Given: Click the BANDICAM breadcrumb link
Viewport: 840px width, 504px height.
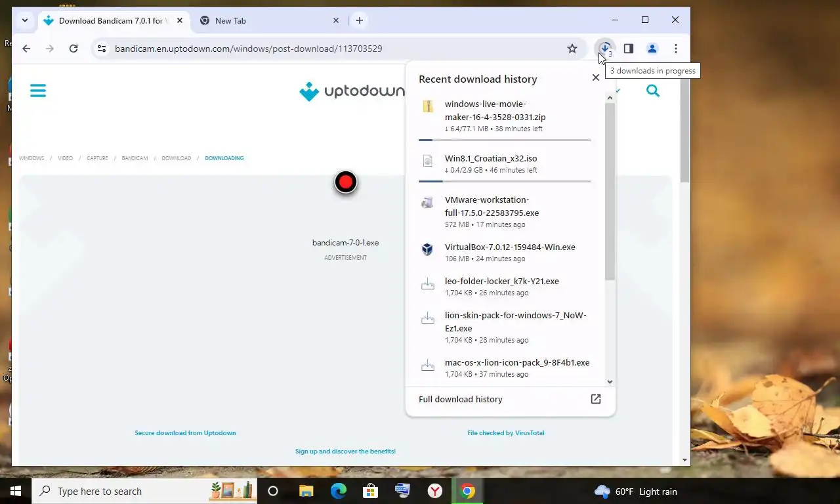Looking at the screenshot, I should [135, 158].
